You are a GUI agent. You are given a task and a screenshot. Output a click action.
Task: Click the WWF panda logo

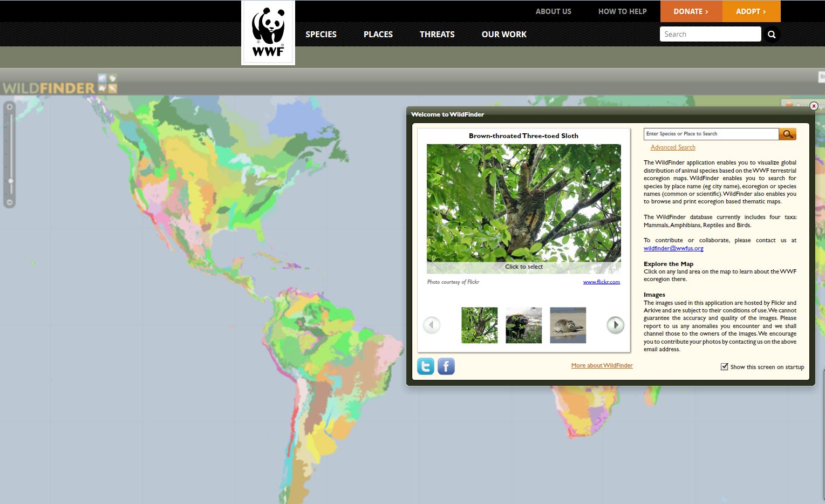click(268, 33)
